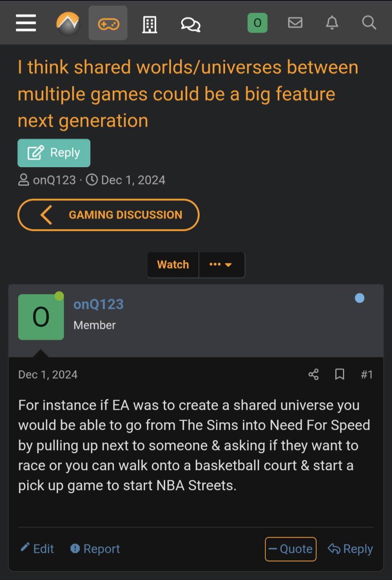Viewport: 392px width, 580px height.
Task: Check notifications via the bell icon
Action: 332,23
